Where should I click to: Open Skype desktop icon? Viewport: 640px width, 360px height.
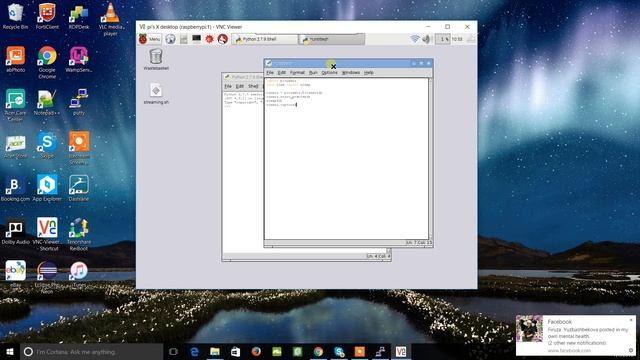47,146
